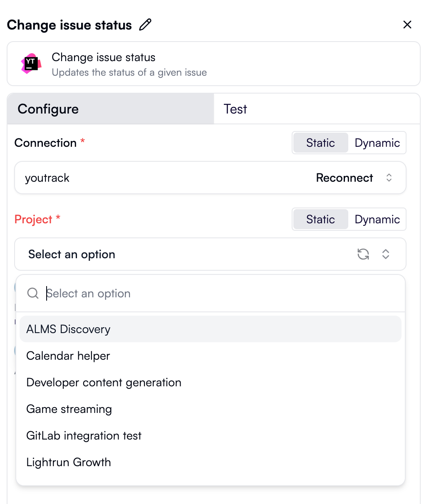Click the YouTrack app logo icon
The image size is (424, 504).
(x=30, y=63)
